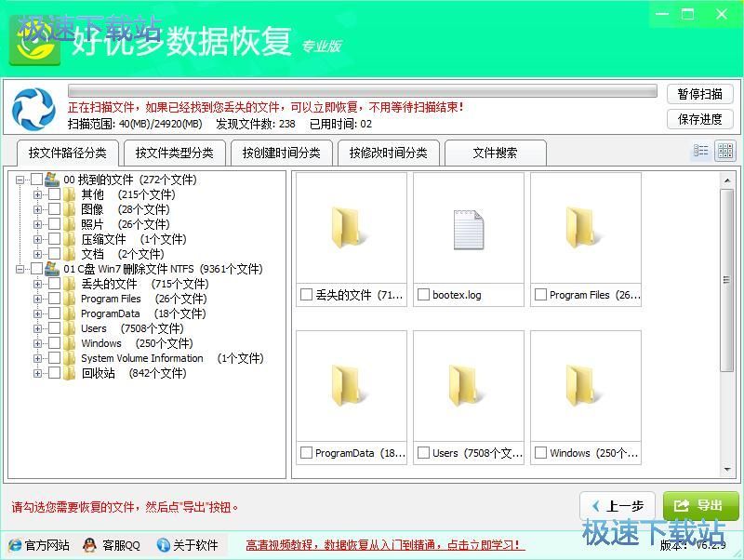The image size is (744, 560).
Task: Select the 文档 (2个文件) tree row
Action: click(x=123, y=254)
